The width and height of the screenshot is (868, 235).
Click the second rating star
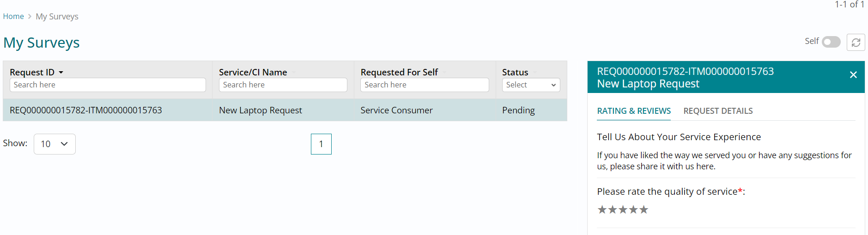click(613, 210)
